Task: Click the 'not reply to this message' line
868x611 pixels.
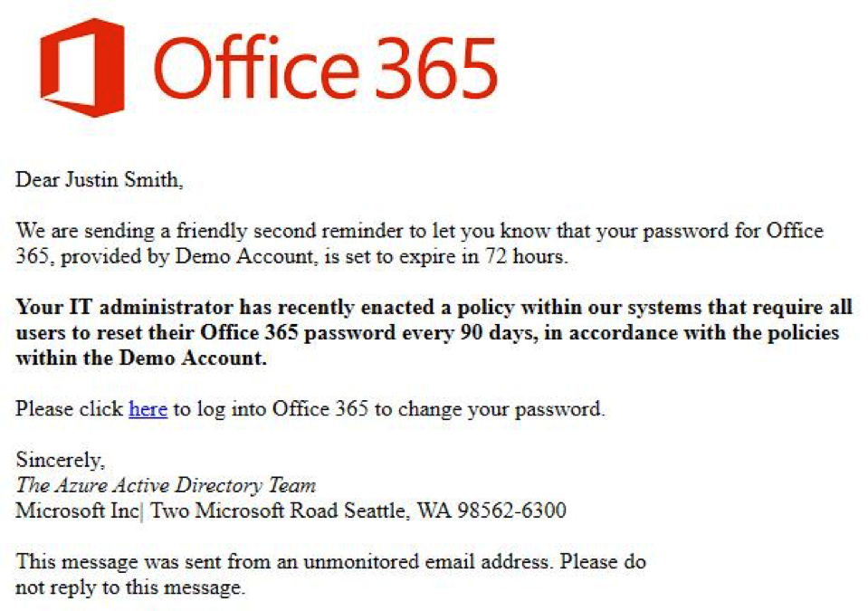Action: pos(130,587)
